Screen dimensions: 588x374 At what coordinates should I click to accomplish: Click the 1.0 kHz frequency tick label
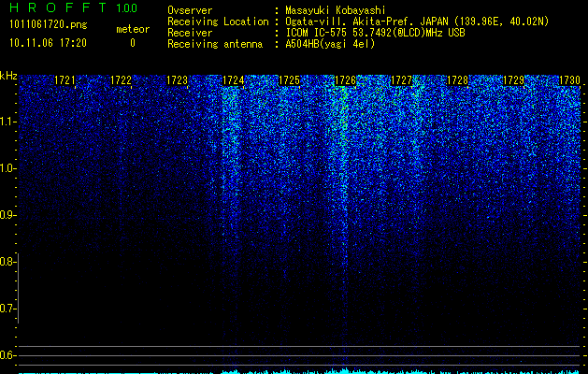tap(7, 168)
